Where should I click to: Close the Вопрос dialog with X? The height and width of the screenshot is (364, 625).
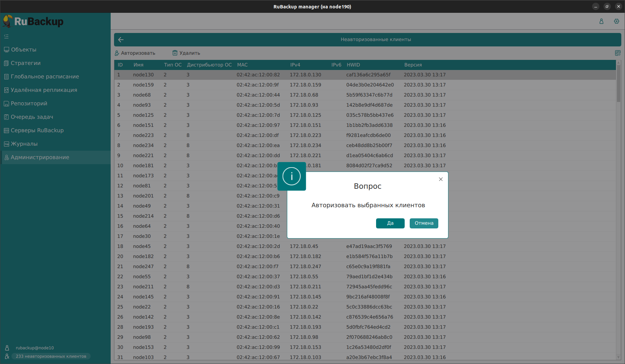441,179
